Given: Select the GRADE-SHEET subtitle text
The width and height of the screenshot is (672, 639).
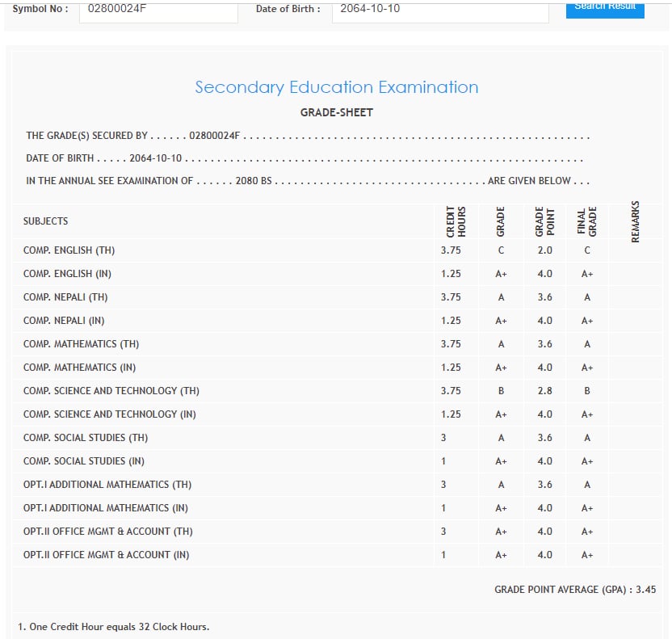Looking at the screenshot, I should pyautogui.click(x=336, y=112).
